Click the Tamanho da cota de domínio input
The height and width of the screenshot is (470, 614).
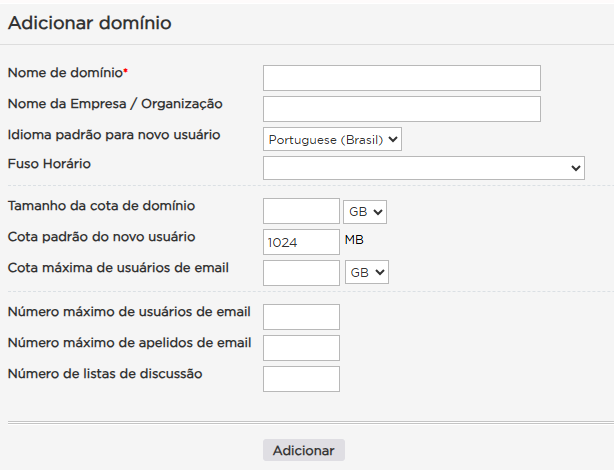point(301,211)
